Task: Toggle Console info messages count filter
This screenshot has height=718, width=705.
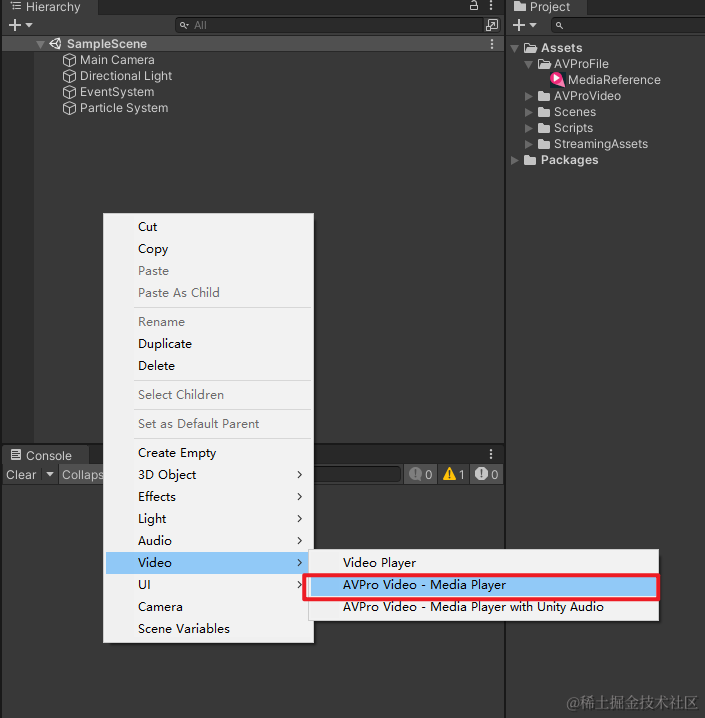Action: pos(421,474)
